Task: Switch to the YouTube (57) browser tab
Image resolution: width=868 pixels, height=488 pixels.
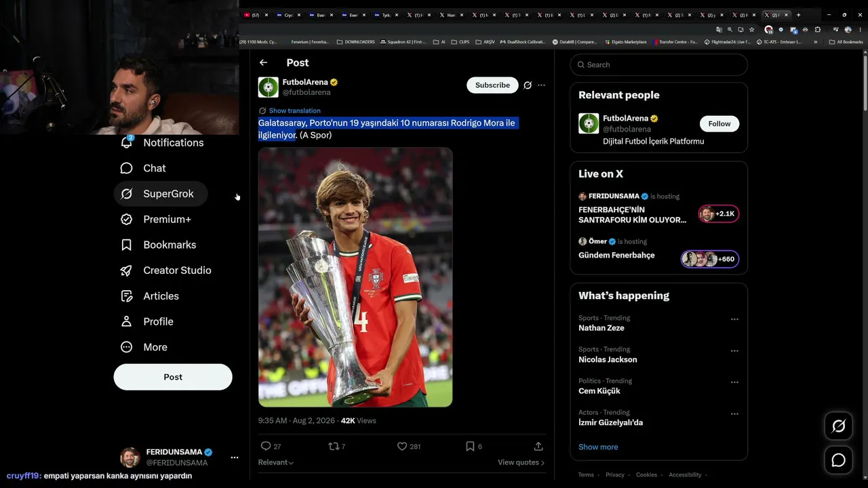Action: [x=256, y=15]
